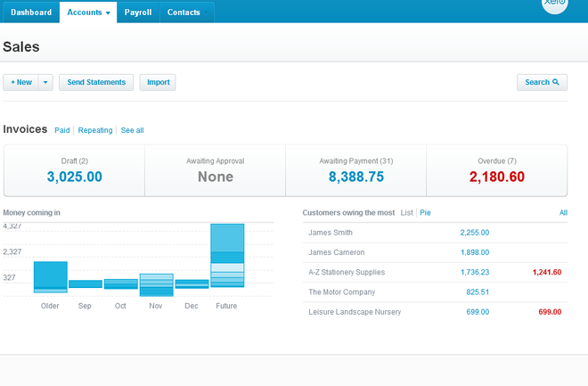The image size is (588, 386).
Task: Go to the Dashboard tab
Action: point(31,13)
